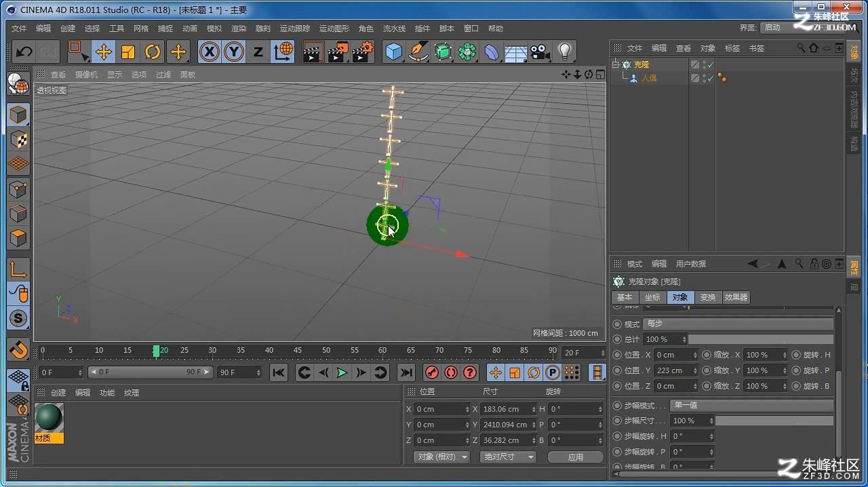Go to start of animation
The width and height of the screenshot is (868, 487).
tap(278, 372)
